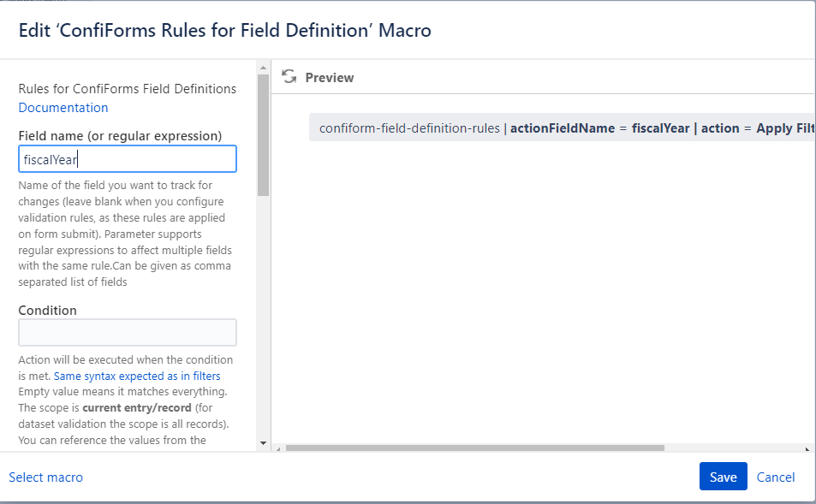Click the left panel vertical scrollbar thumb
816x504 pixels.
(x=263, y=134)
